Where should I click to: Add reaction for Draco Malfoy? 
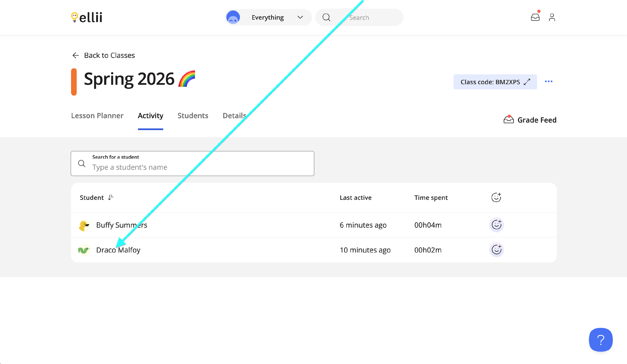(x=496, y=250)
